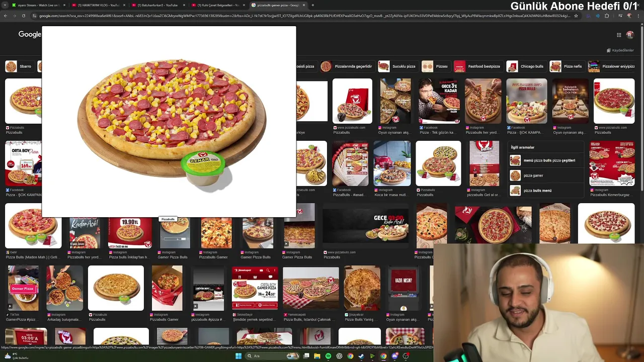Screen dimensions: 644x362
Task: Select Fastfood bestpizza chip
Action: click(478, 66)
